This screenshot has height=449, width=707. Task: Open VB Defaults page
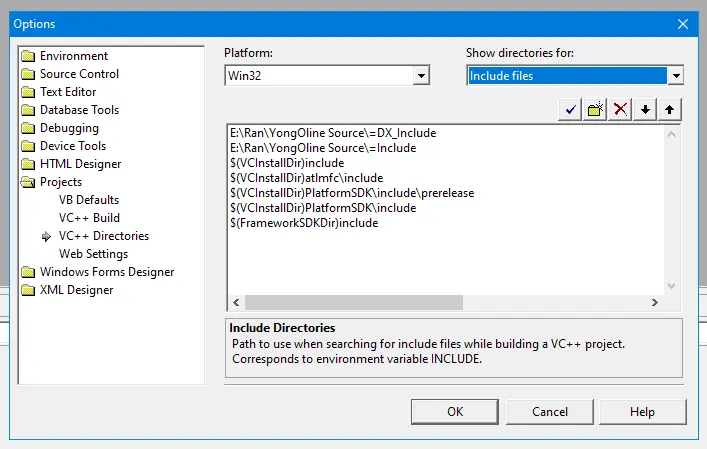[x=89, y=200]
